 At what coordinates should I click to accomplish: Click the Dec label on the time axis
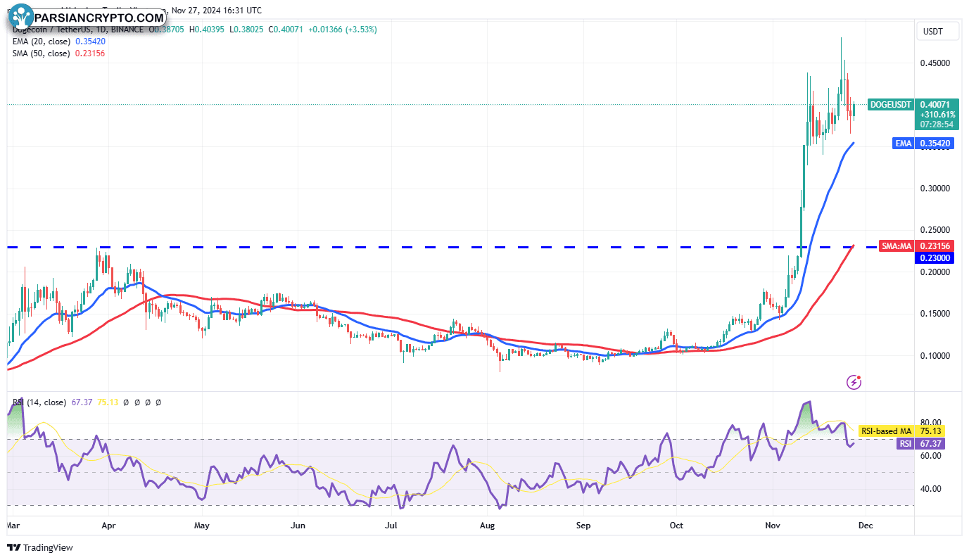[866, 526]
